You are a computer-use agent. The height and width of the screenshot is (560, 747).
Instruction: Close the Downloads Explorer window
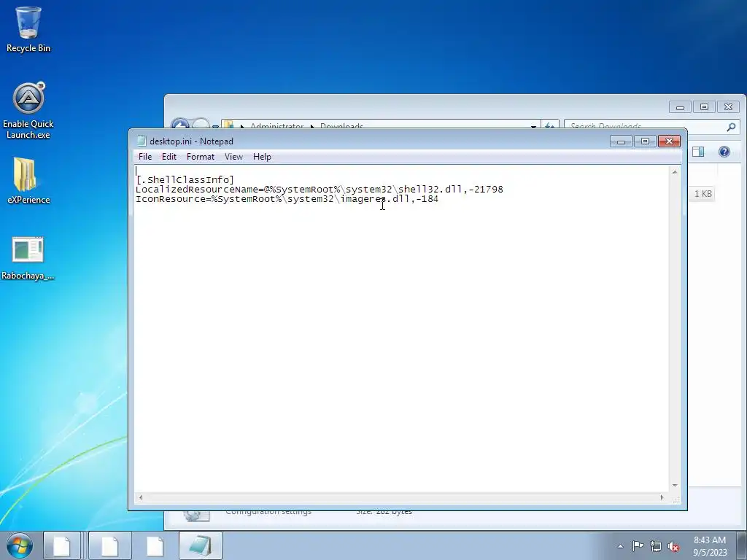[x=729, y=107]
